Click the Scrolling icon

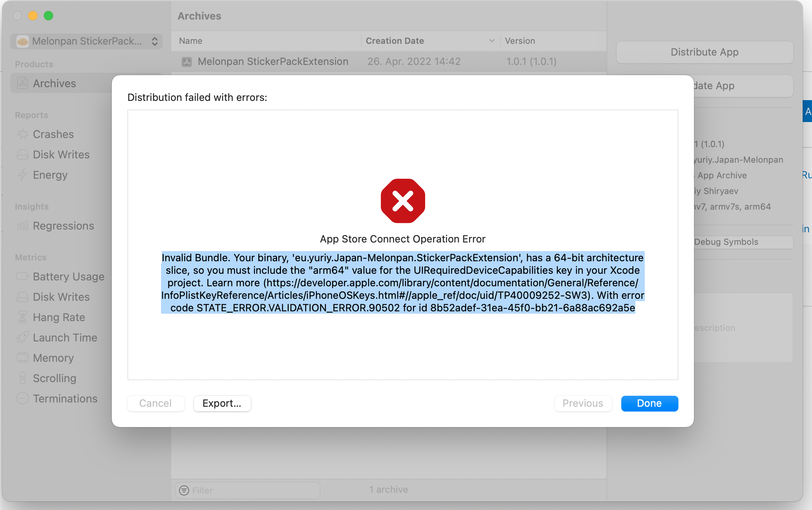click(x=23, y=378)
